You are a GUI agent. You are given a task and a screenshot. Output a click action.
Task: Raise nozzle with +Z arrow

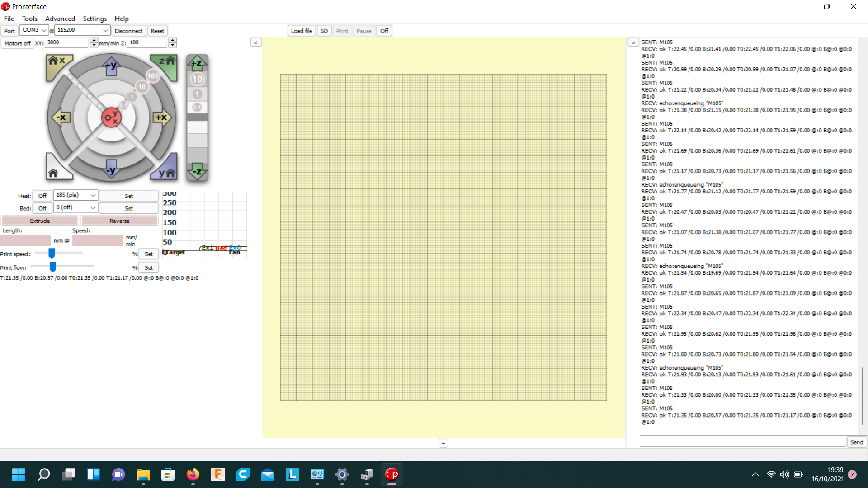[x=197, y=63]
